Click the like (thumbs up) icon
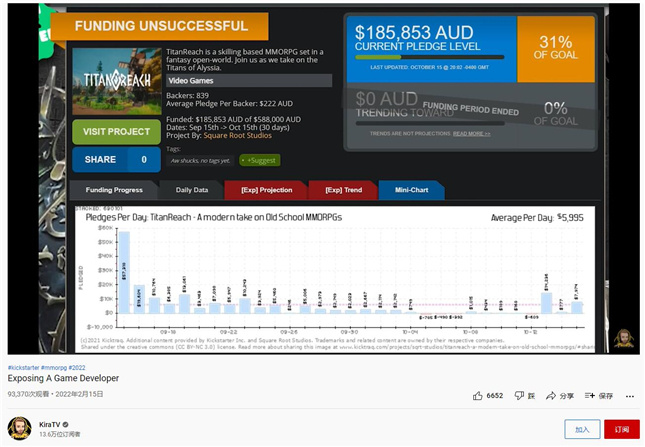Image resolution: width=645 pixels, height=447 pixels. click(478, 396)
